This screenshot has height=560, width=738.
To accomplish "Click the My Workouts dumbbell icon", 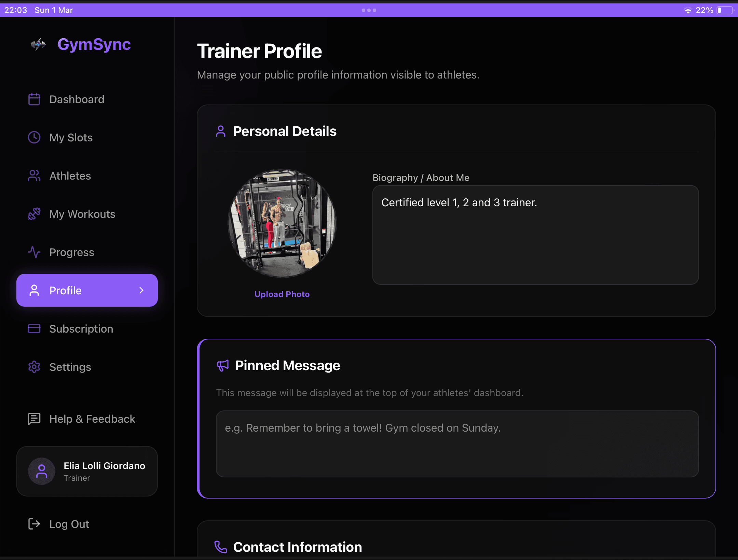I will 34,214.
